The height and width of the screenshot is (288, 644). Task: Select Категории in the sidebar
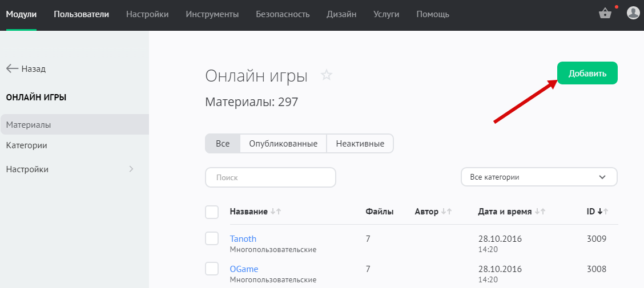click(x=26, y=145)
